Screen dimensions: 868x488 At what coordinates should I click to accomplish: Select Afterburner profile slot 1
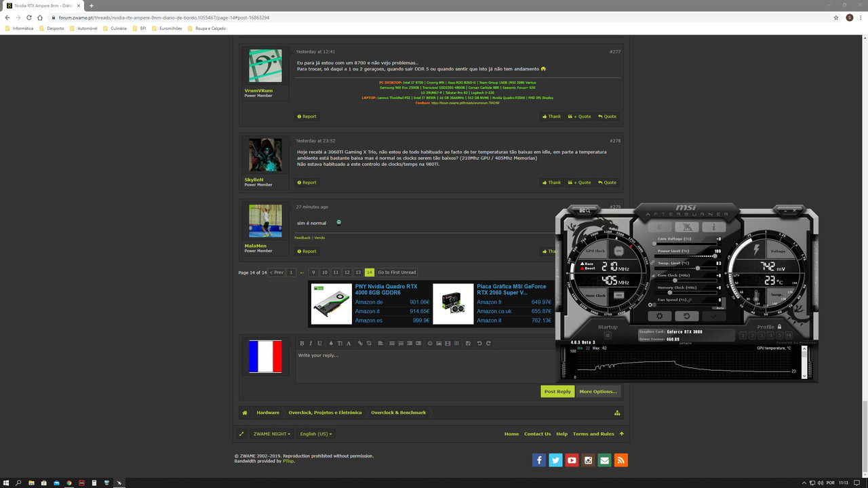743,335
